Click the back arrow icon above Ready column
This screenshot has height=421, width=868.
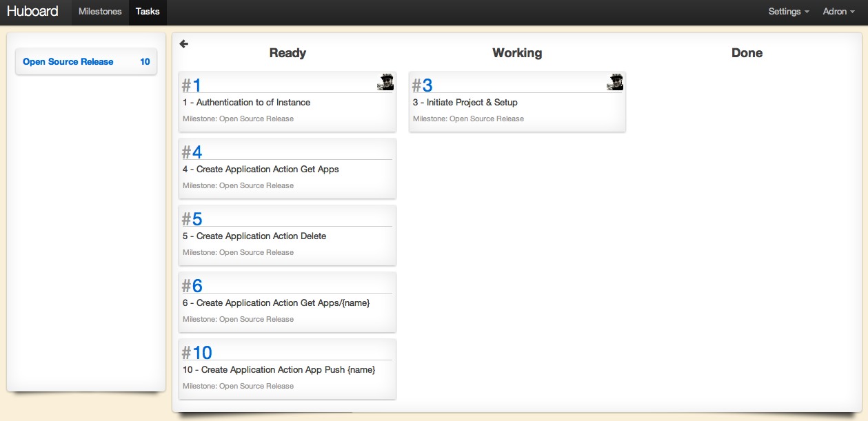pos(183,43)
